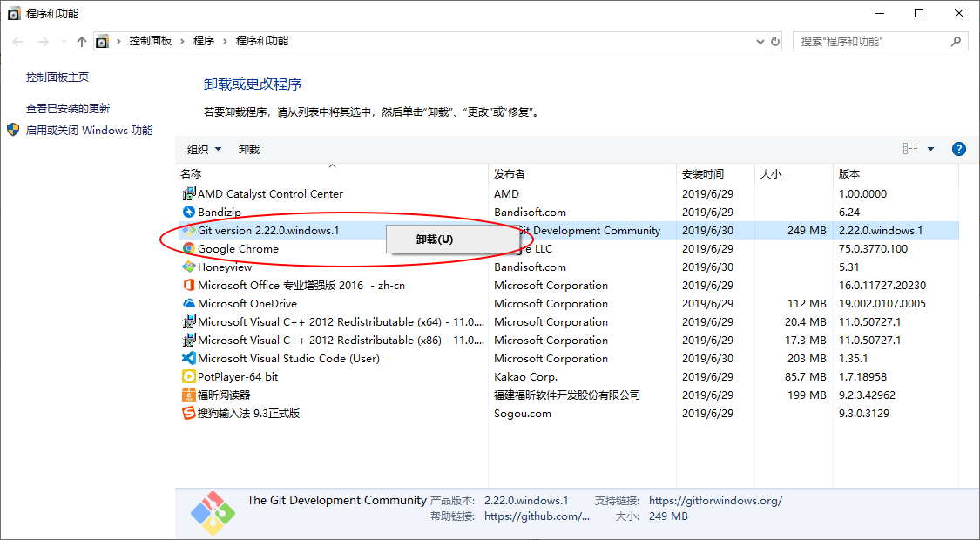980x540 pixels.
Task: Expand the chevron after 程序 breadcrumb
Action: pyautogui.click(x=225, y=41)
